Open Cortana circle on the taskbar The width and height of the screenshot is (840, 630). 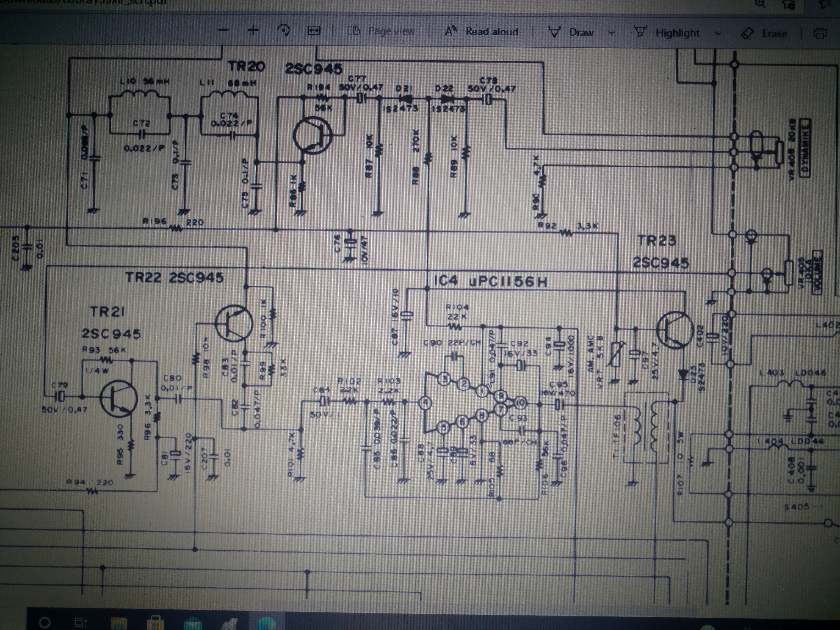(x=45, y=622)
